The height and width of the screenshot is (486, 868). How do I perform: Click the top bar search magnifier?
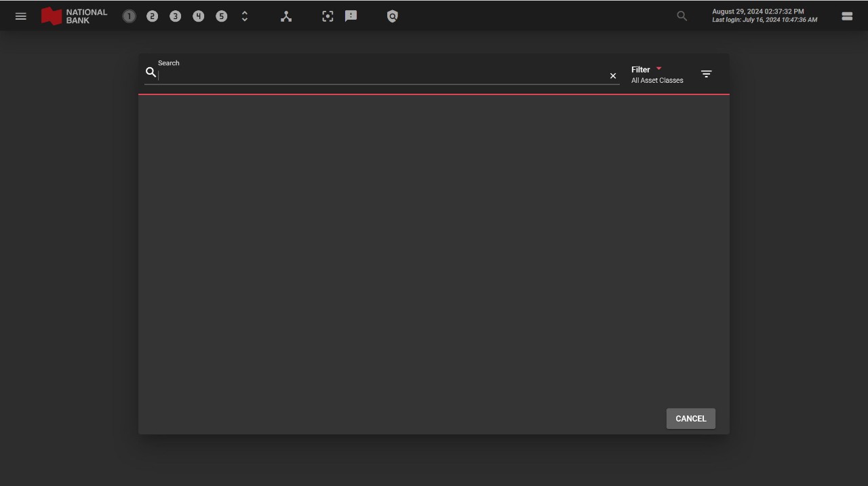pos(682,16)
